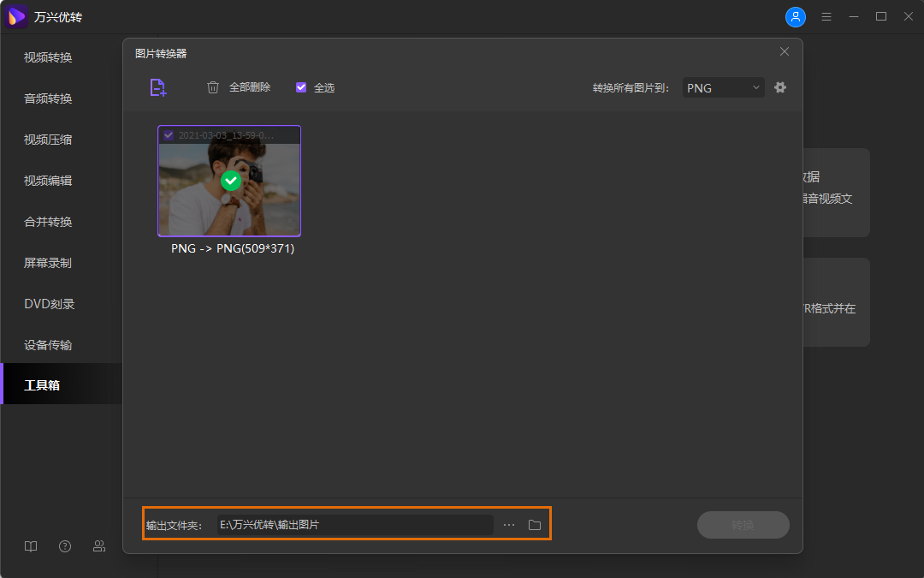Click the add image file icon
Screen dimensions: 924x578
pos(157,87)
